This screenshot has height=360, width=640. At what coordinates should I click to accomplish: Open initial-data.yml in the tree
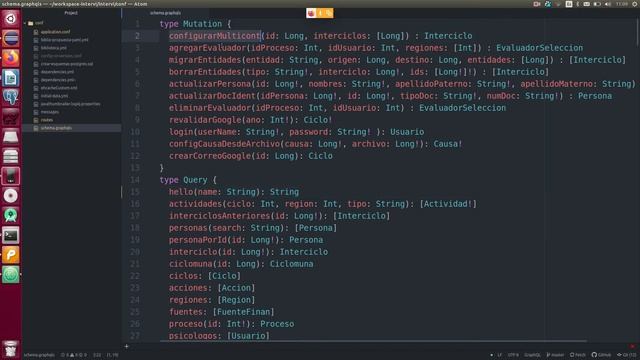54,96
